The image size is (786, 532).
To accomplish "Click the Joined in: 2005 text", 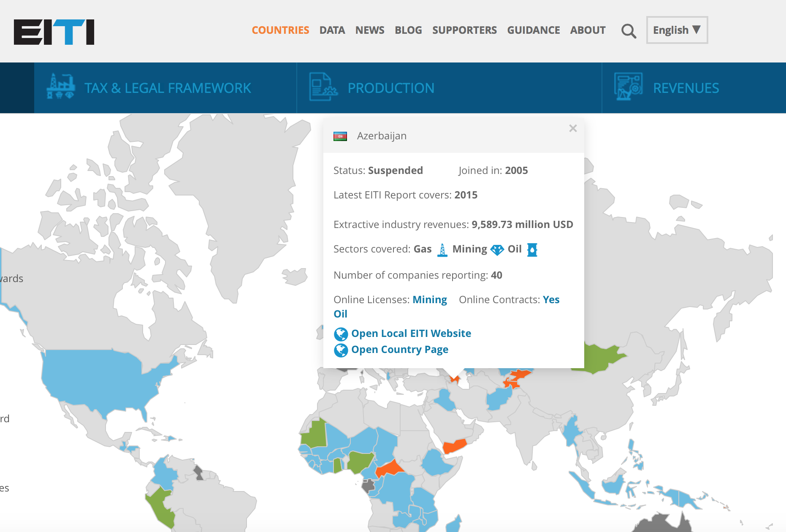I will [493, 171].
